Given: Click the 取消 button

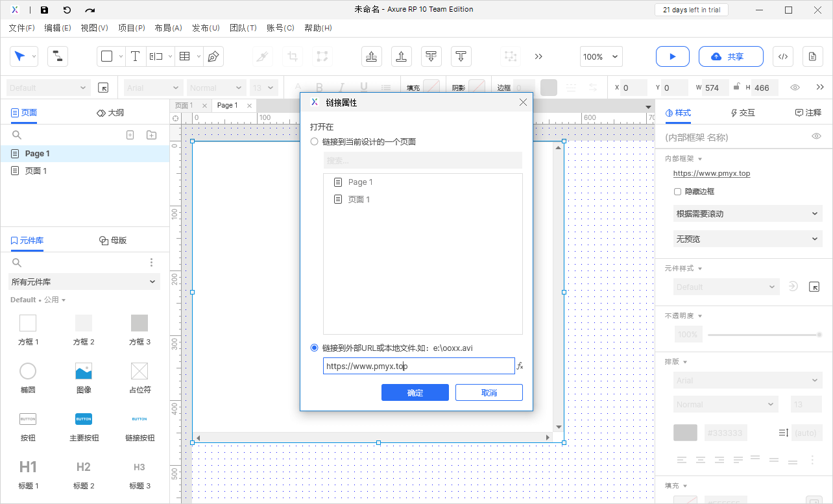Looking at the screenshot, I should 489,392.
